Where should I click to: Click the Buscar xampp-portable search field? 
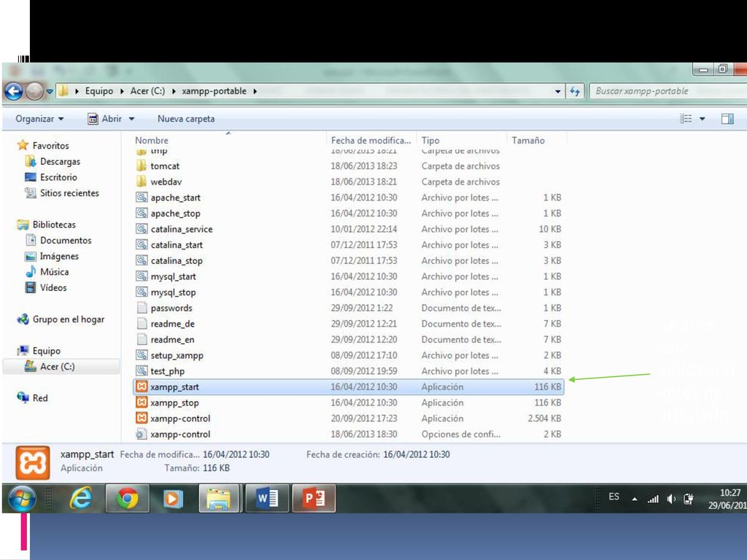(667, 91)
